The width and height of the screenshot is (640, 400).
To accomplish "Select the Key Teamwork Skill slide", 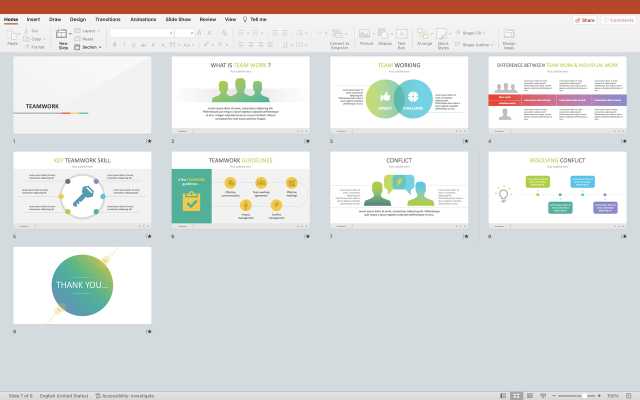I will pyautogui.click(x=82, y=188).
